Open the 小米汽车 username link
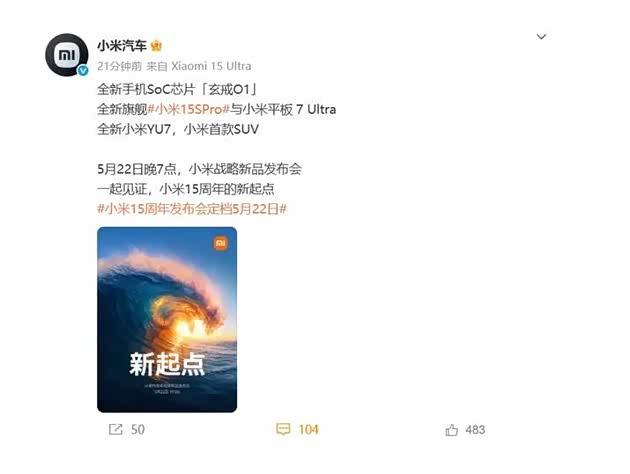This screenshot has width=630, height=474. pyautogui.click(x=122, y=46)
